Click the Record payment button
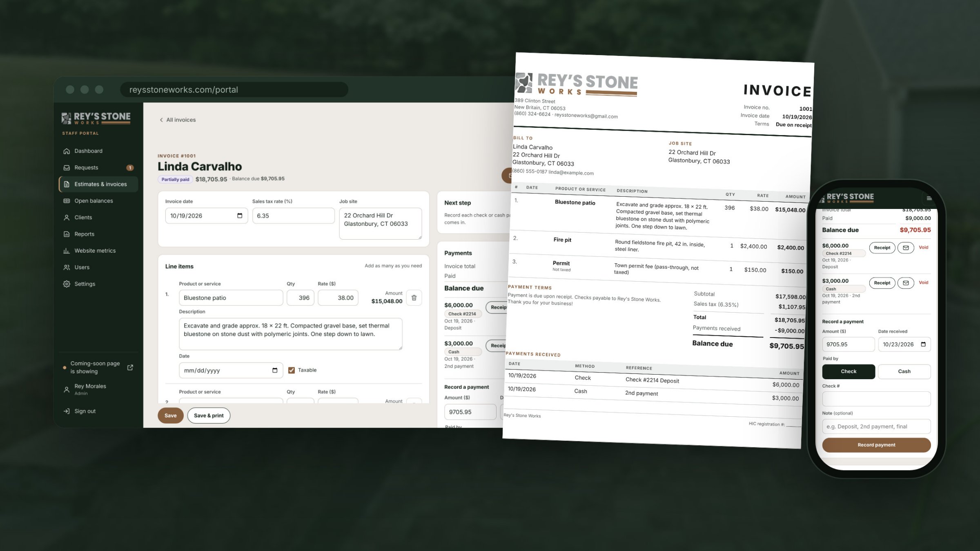The image size is (980, 551). point(876,445)
